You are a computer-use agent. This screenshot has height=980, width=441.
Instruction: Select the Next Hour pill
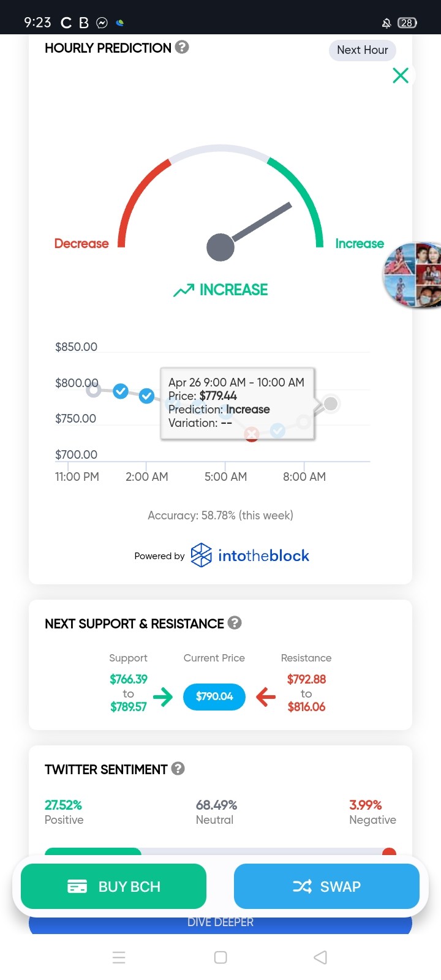(x=363, y=50)
